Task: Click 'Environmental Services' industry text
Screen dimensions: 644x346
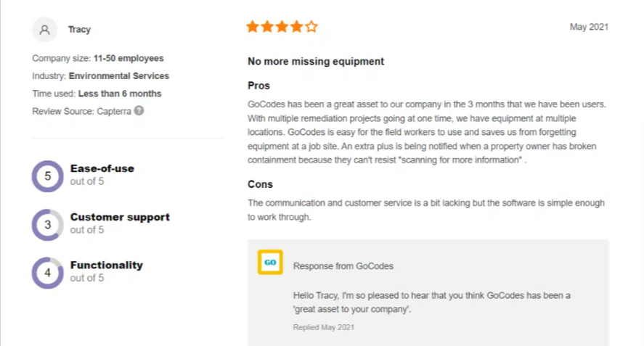Action: [x=118, y=76]
